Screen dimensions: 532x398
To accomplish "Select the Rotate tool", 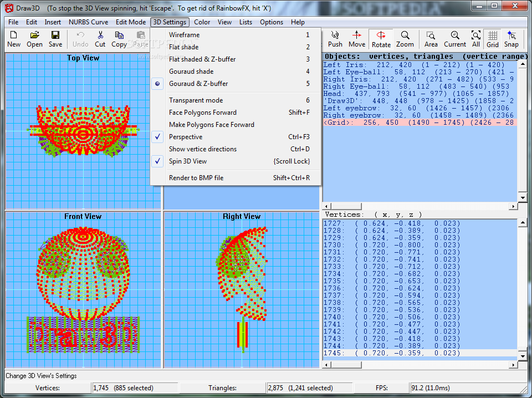I will click(381, 39).
